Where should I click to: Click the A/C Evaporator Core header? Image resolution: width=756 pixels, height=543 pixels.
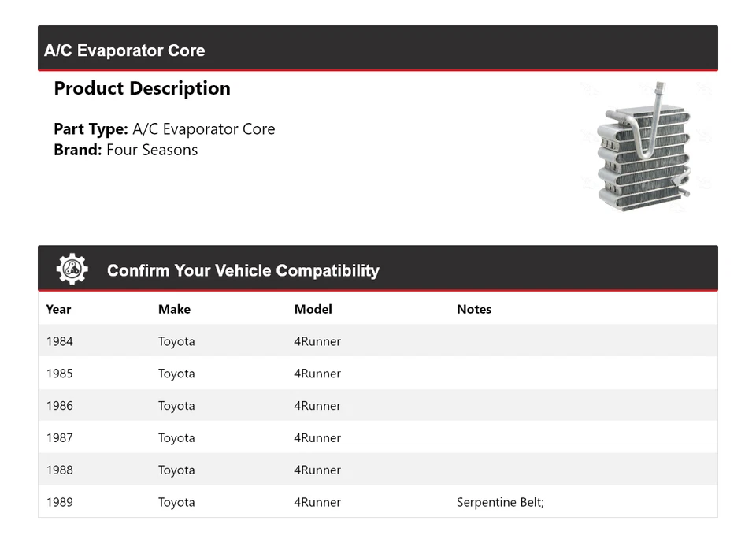pyautogui.click(x=124, y=50)
